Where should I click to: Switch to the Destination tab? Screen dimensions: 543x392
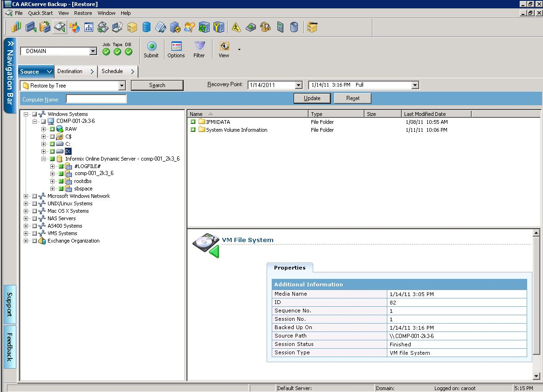(71, 71)
